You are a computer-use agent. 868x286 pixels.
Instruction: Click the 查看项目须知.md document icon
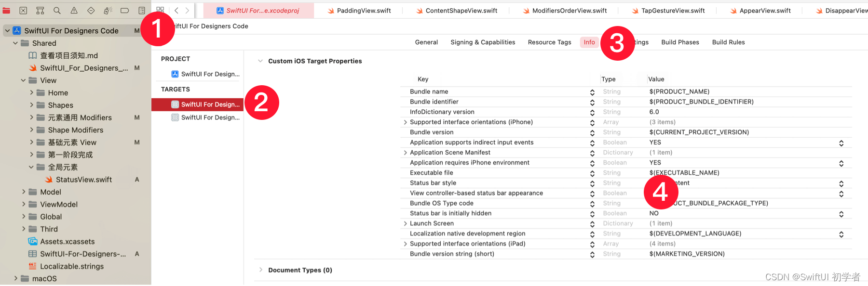pos(33,55)
